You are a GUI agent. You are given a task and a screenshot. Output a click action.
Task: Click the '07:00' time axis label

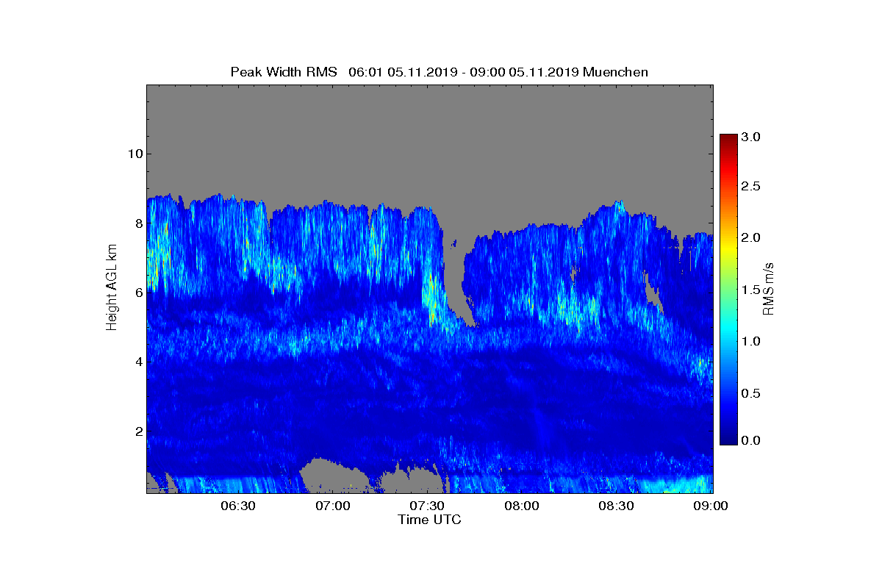332,506
